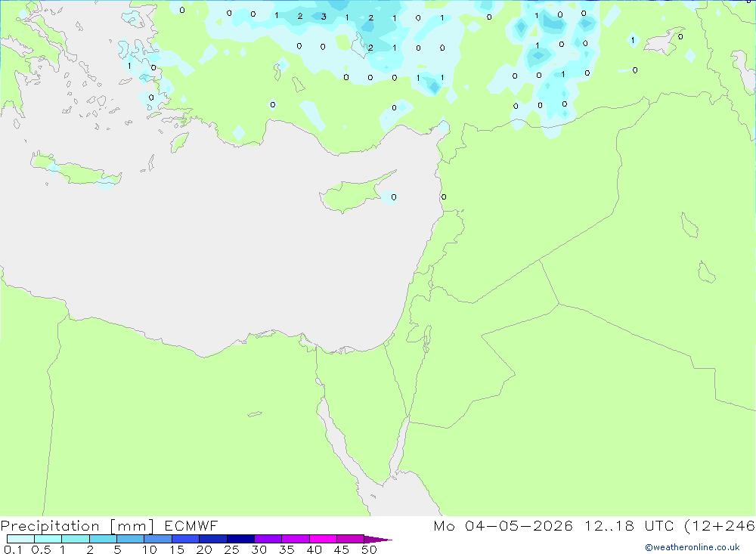
Task: Click the 40–45 mm magenta legend swatch
Action: [323, 539]
